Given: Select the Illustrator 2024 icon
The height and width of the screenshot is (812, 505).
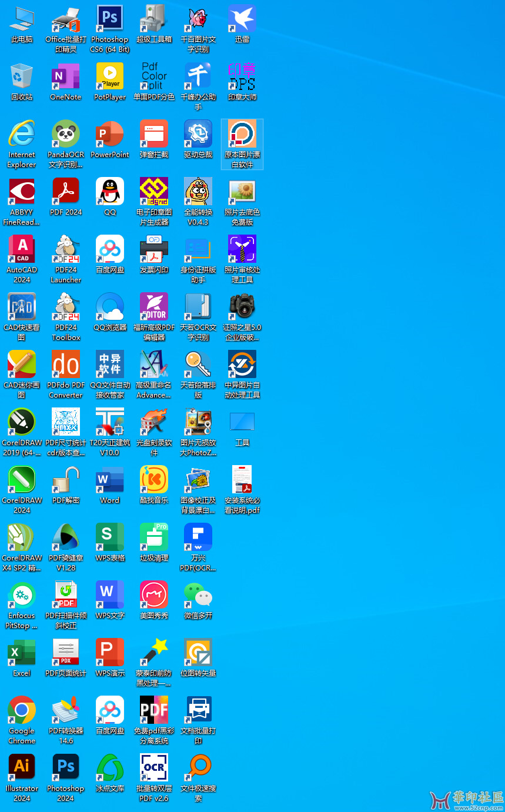Looking at the screenshot, I should coord(22,768).
